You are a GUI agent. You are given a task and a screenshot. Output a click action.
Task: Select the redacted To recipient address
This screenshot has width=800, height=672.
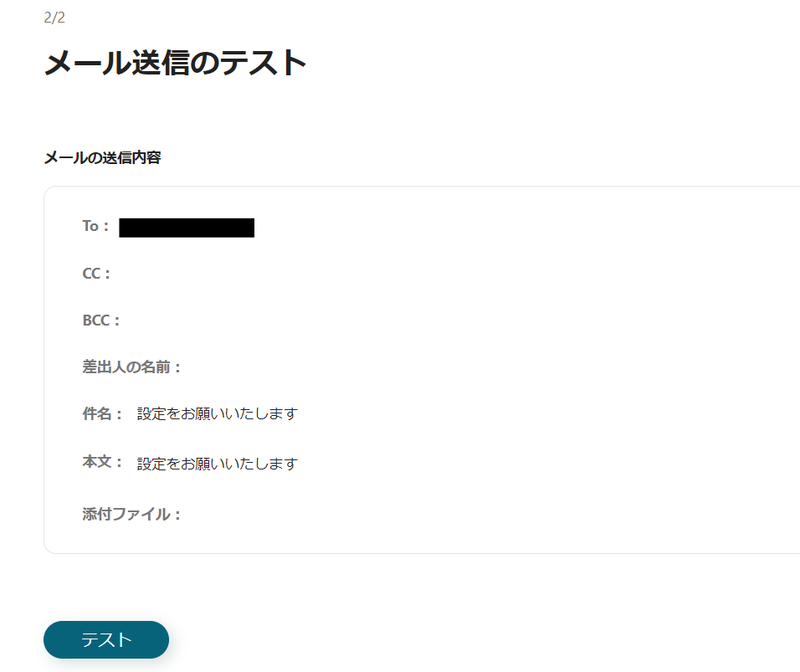pyautogui.click(x=187, y=228)
